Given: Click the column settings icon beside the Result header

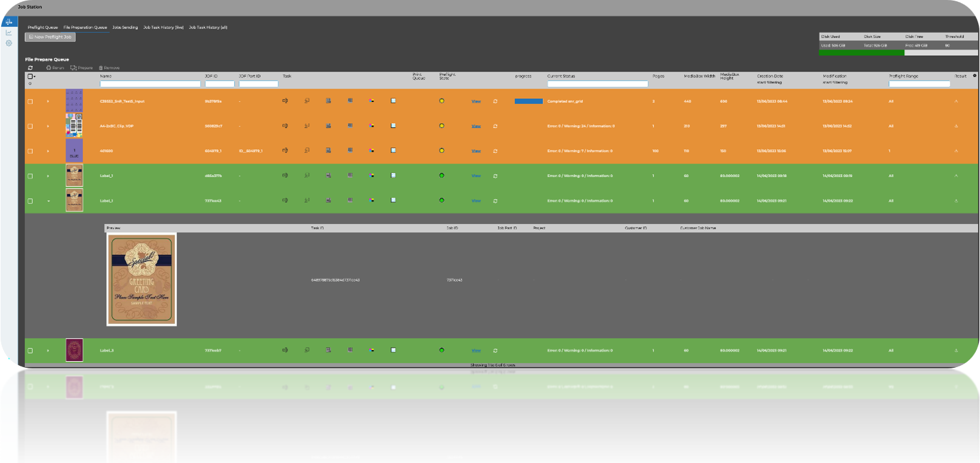Looking at the screenshot, I should [x=975, y=76].
